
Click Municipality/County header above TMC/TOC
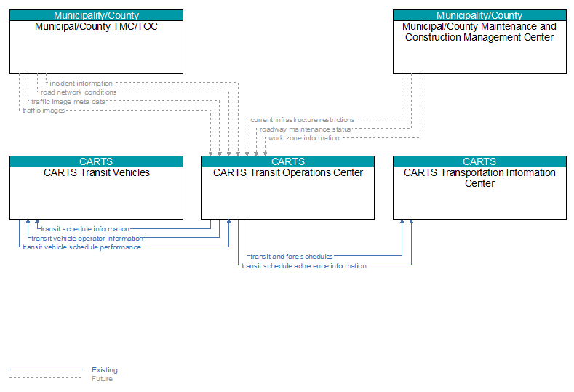[x=96, y=15]
